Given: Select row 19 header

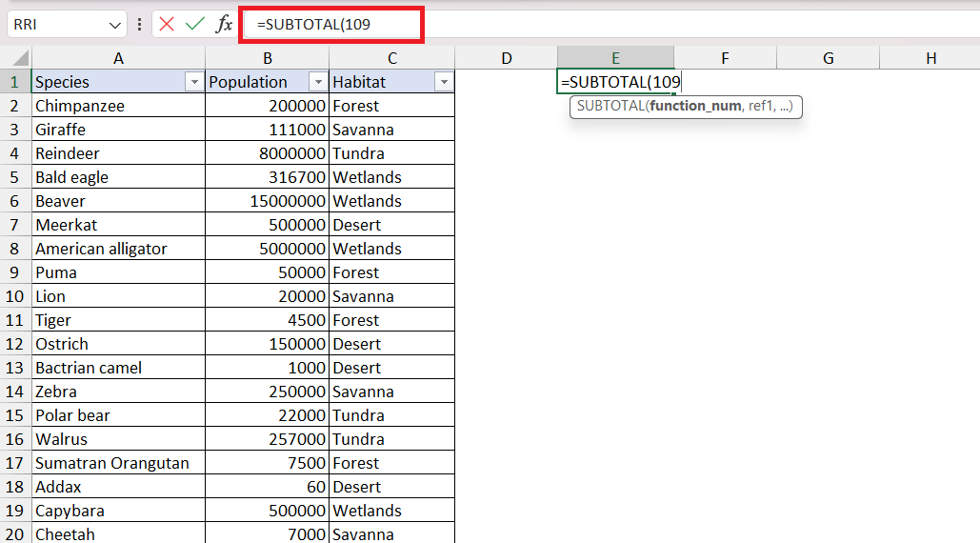Looking at the screenshot, I should pyautogui.click(x=15, y=511).
